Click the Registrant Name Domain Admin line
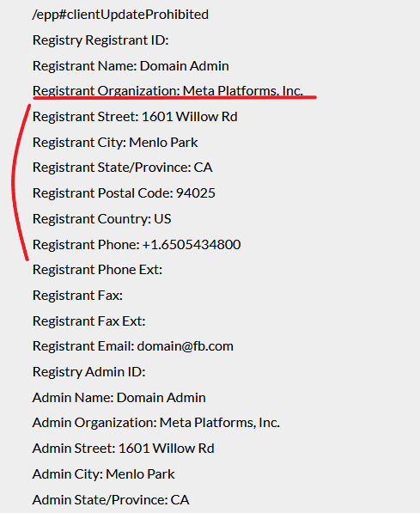Viewport: 420px width, 513px height. pos(131,66)
